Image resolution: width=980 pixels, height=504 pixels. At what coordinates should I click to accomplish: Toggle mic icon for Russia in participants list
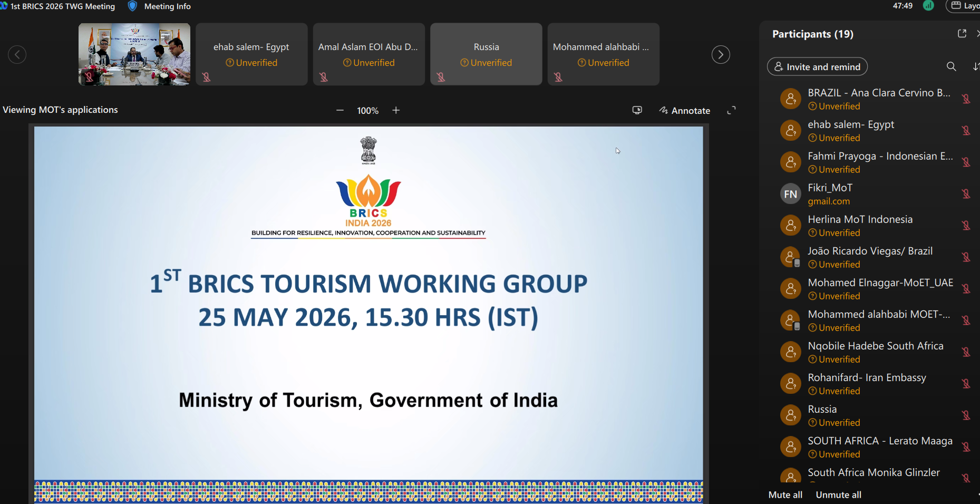click(x=966, y=415)
